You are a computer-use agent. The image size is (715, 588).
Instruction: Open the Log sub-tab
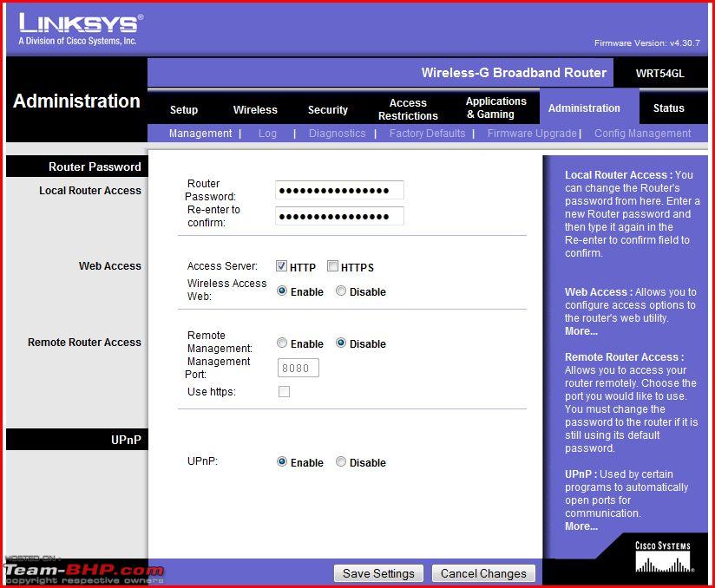[267, 133]
